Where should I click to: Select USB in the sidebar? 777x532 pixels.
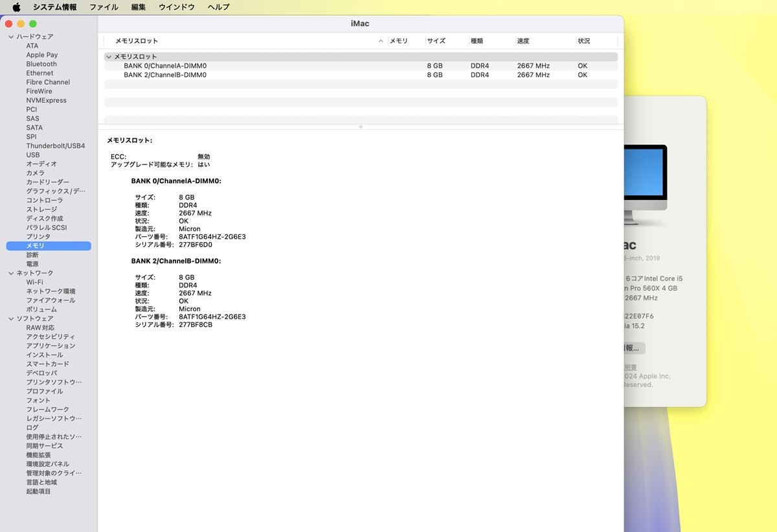33,155
